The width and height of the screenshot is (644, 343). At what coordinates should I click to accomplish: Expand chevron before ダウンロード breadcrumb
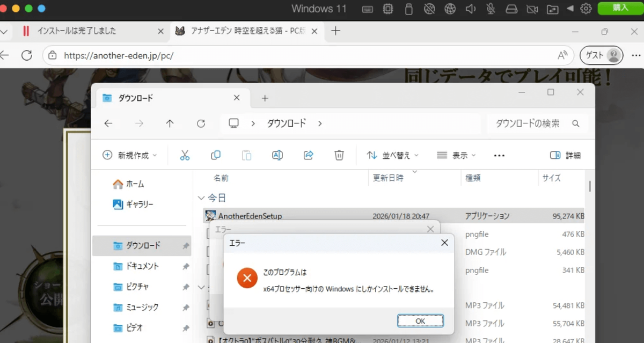coord(253,123)
